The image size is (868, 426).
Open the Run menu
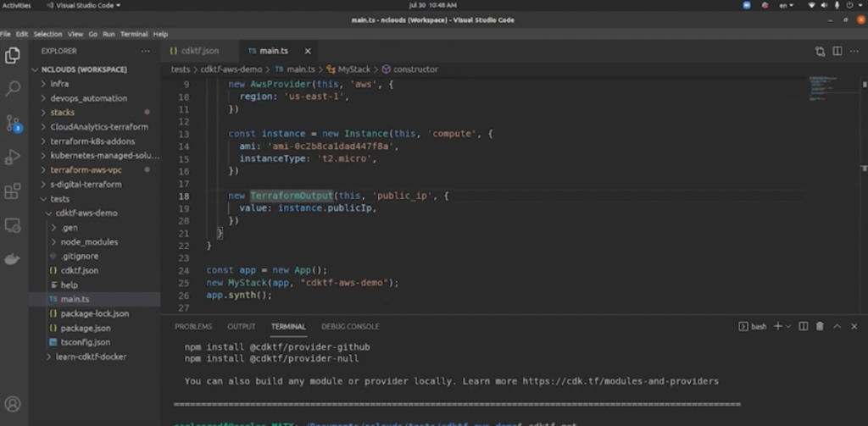(x=108, y=34)
